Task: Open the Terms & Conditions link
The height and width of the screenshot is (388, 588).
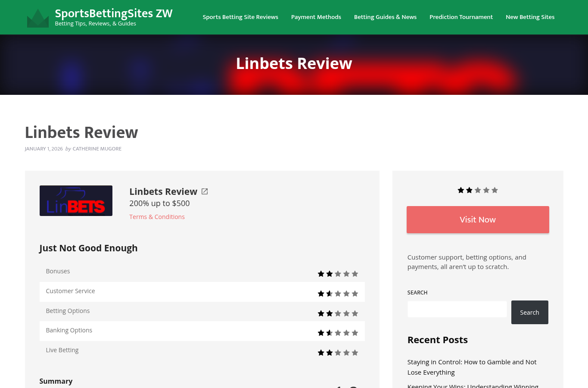Action: click(x=157, y=217)
